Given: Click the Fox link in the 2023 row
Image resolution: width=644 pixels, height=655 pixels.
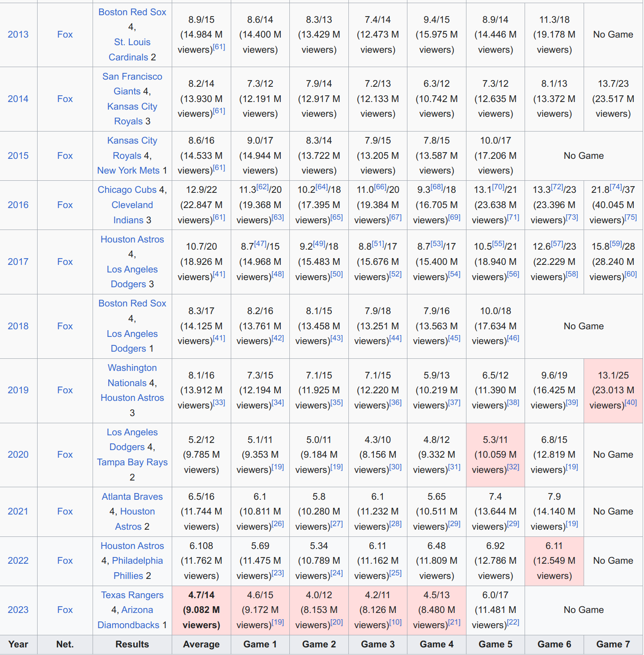Looking at the screenshot, I should point(65,610).
